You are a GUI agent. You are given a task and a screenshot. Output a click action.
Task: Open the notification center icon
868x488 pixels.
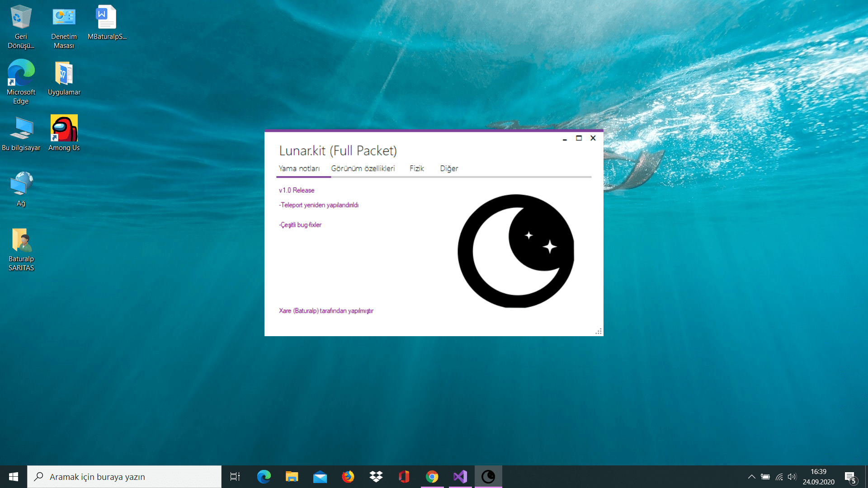point(850,477)
